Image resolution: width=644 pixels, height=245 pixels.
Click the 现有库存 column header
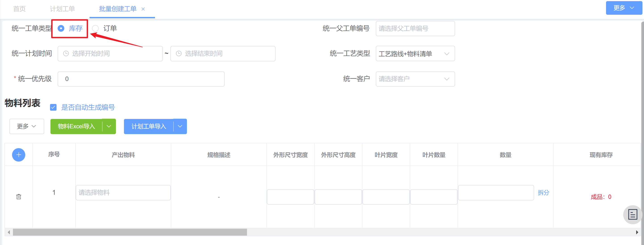click(601, 155)
